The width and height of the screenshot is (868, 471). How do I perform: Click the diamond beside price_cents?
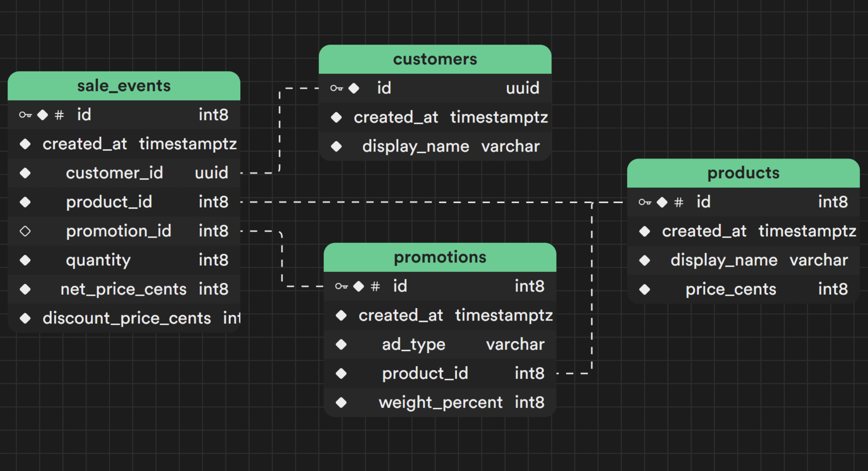[x=645, y=289]
